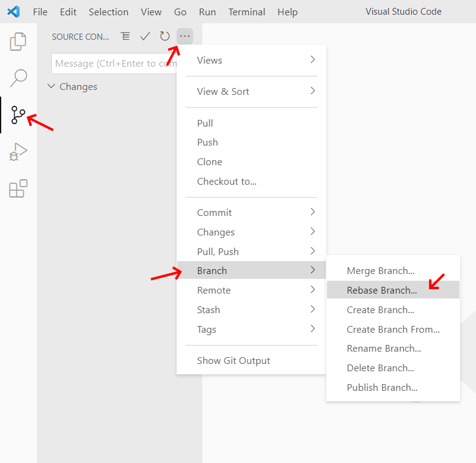The height and width of the screenshot is (463, 476).
Task: Select Rebase Branch... from submenu
Action: pyautogui.click(x=382, y=290)
